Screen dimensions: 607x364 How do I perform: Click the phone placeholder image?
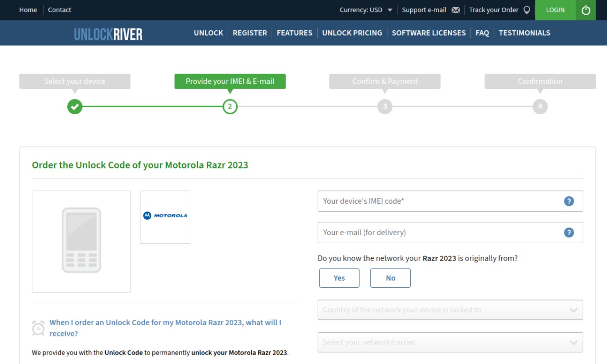click(x=82, y=241)
